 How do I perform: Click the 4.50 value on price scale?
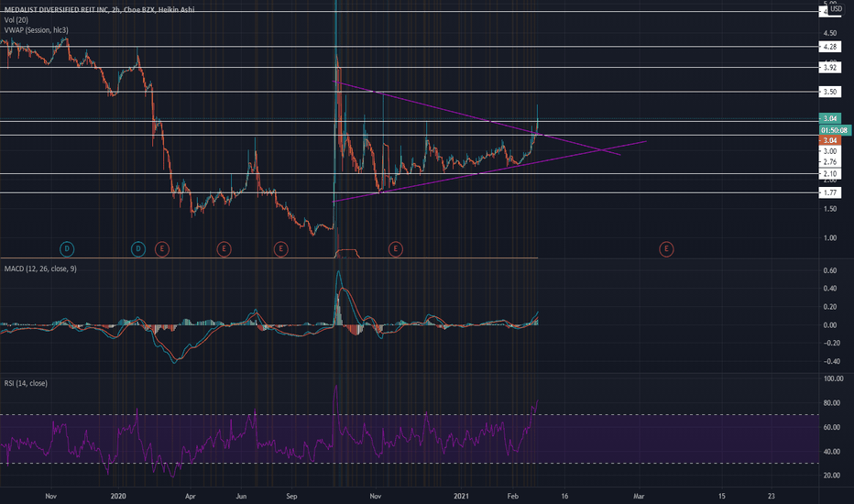830,33
